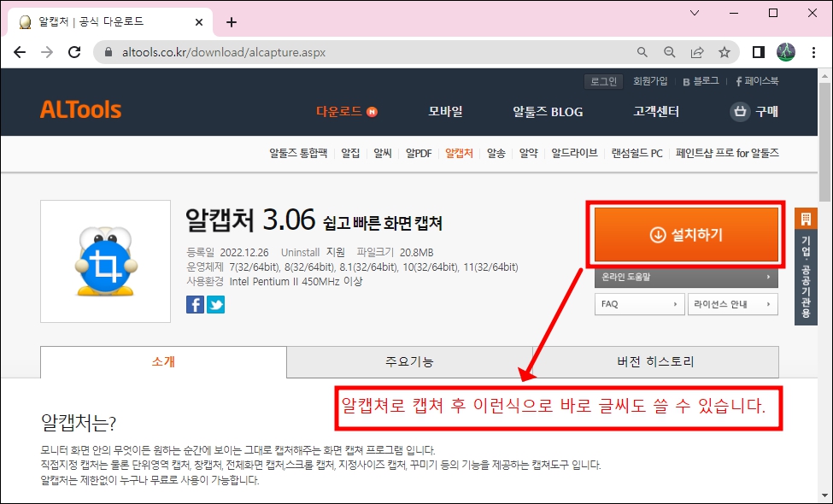
Task: Select 알캡처 submenu item
Action: pyautogui.click(x=459, y=153)
